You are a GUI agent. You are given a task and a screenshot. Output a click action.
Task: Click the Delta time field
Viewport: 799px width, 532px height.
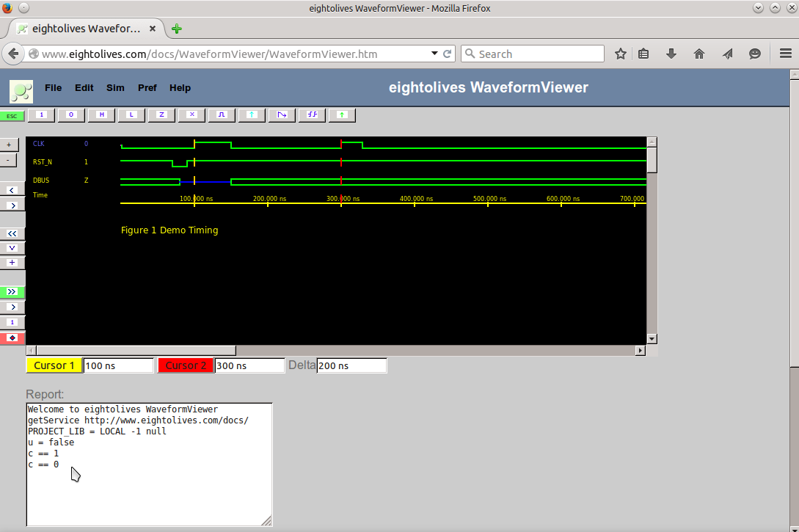click(351, 365)
